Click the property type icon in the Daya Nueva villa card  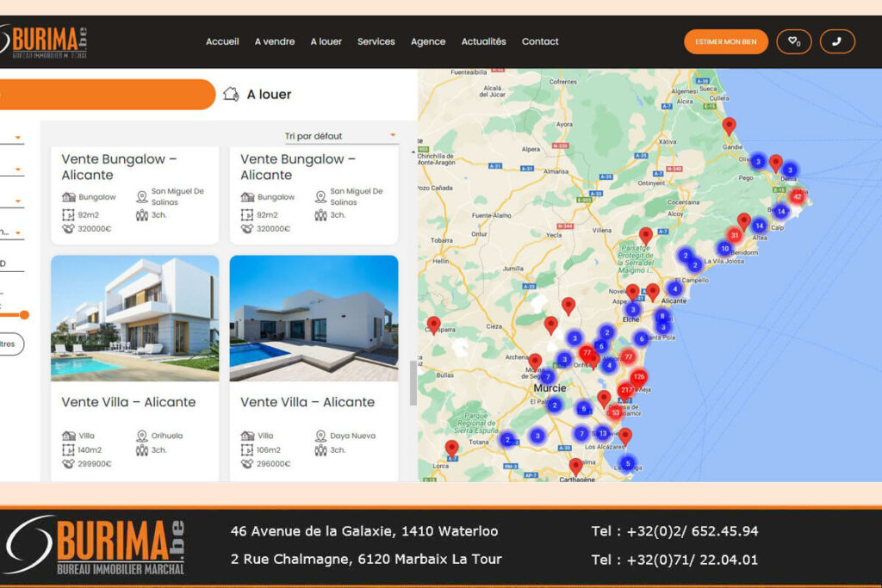[x=247, y=436]
